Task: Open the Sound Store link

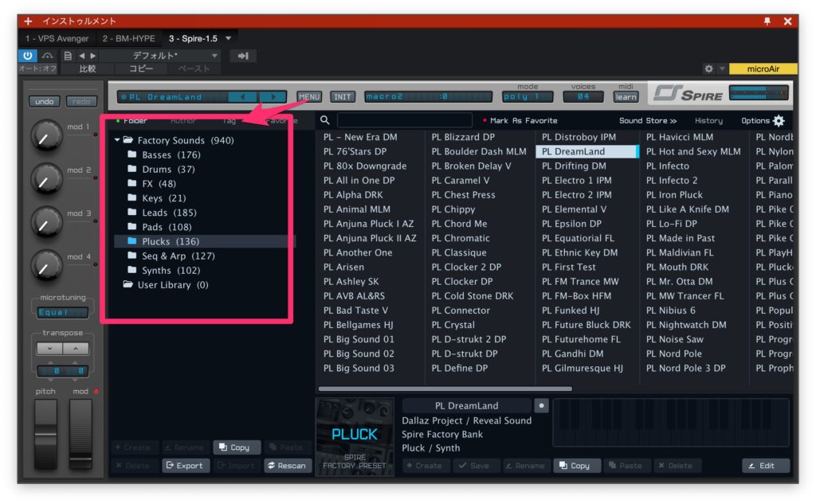Action: pos(648,121)
